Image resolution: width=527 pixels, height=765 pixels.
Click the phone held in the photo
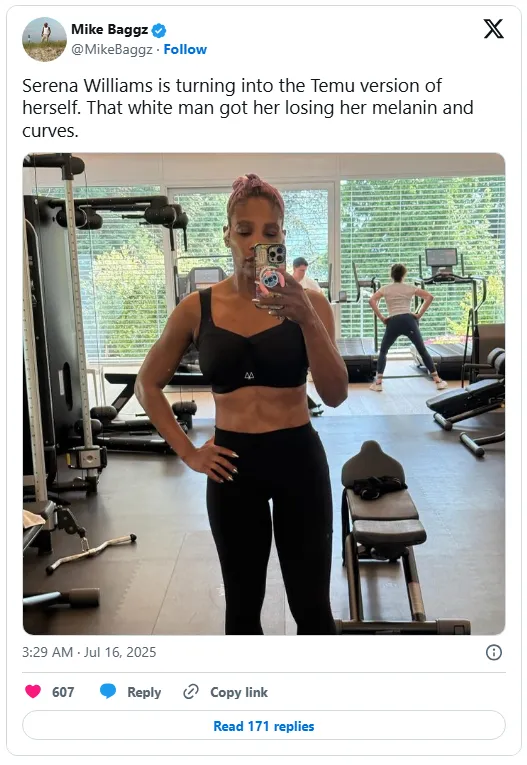(x=269, y=272)
